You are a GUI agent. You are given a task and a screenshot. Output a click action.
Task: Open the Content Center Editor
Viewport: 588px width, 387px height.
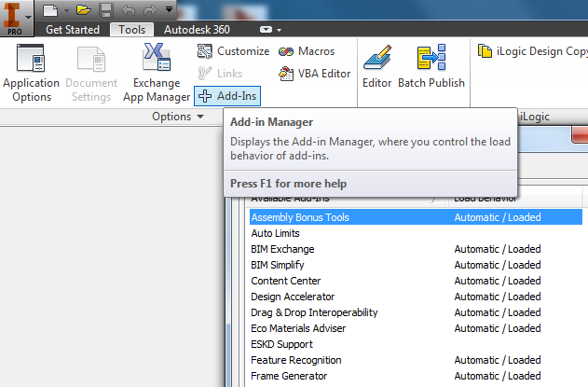[376, 67]
